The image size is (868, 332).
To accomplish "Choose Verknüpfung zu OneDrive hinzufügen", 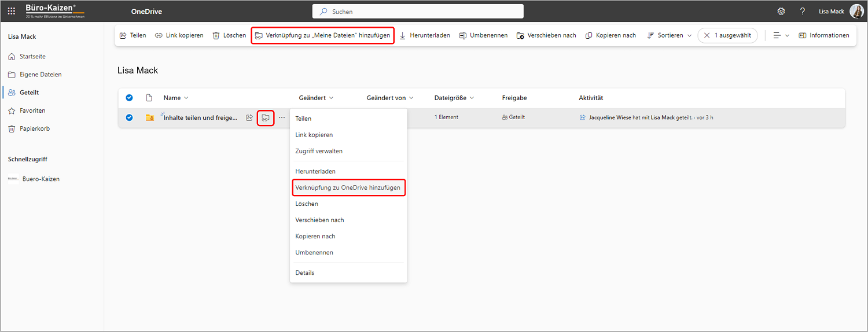I will [348, 187].
